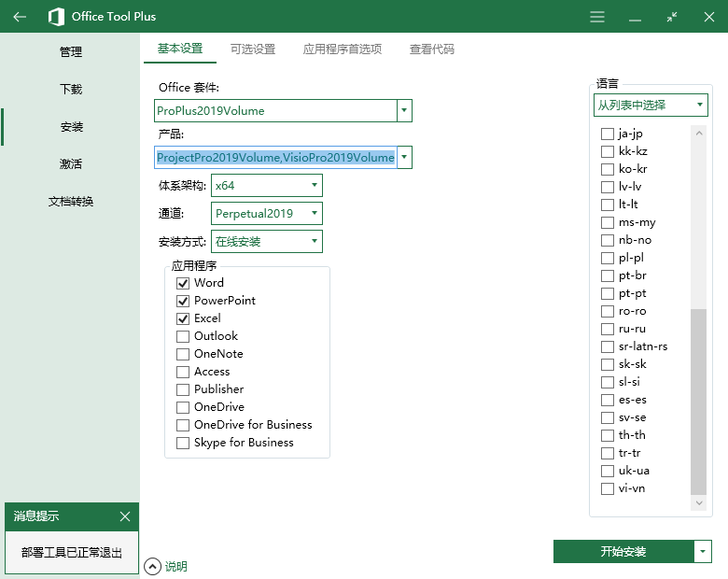Image resolution: width=728 pixels, height=579 pixels.
Task: Open the 查看代码 tab
Action: [432, 49]
